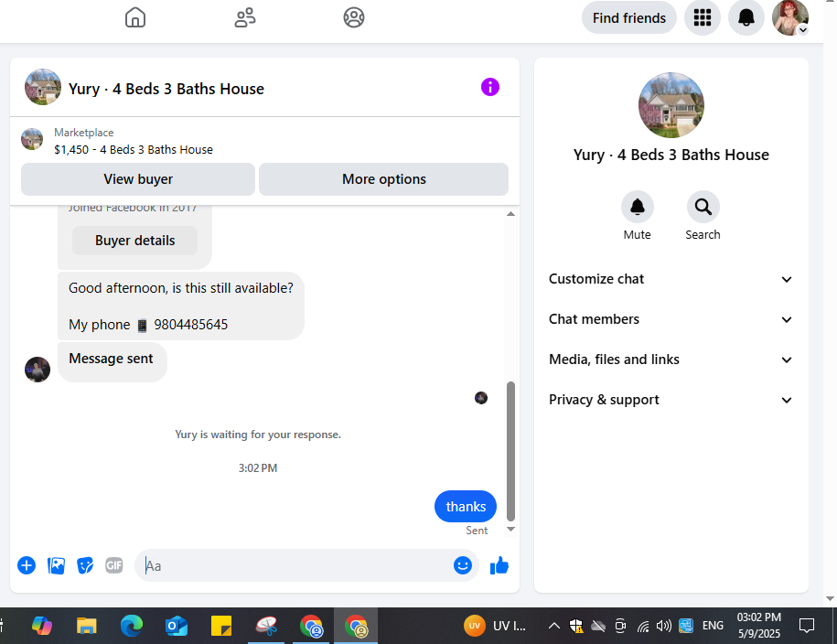Expand Chat members section
This screenshot has width=837, height=644.
point(671,319)
